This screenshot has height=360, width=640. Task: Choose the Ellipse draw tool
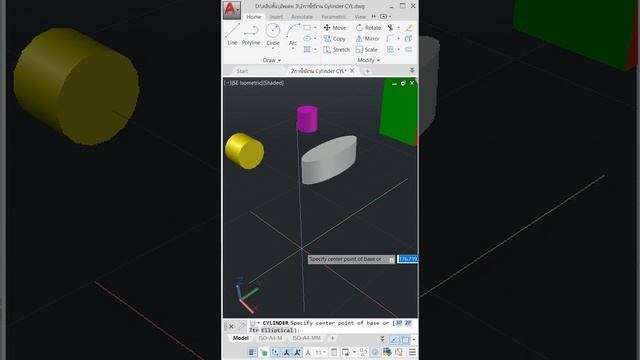307,38
